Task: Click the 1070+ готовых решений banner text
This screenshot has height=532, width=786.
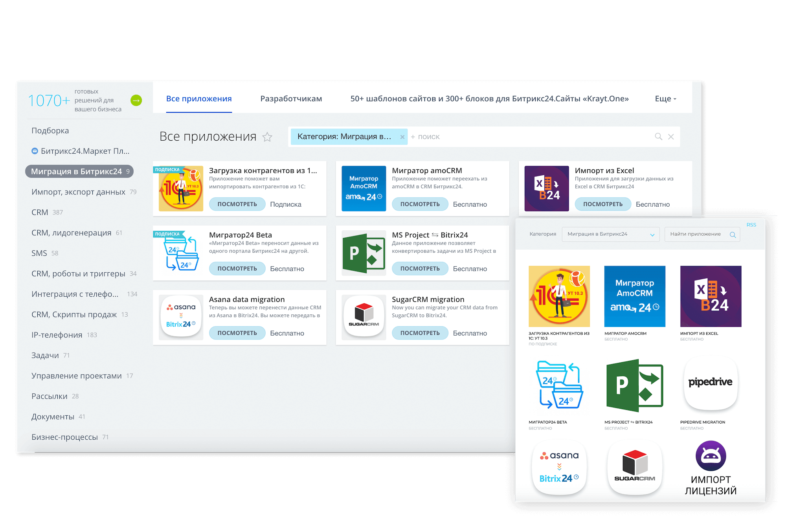Action: (75, 101)
